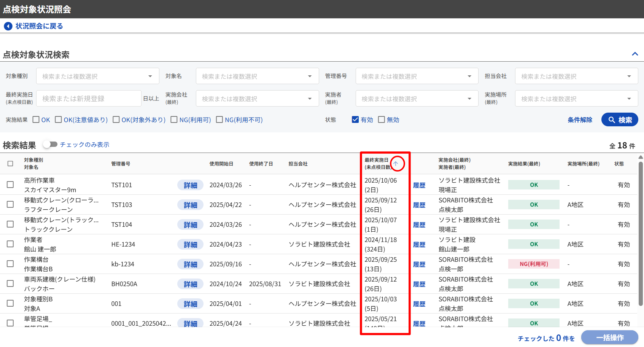
Task: Select the checkbox for the kb-1234 row
Action: click(x=10, y=264)
